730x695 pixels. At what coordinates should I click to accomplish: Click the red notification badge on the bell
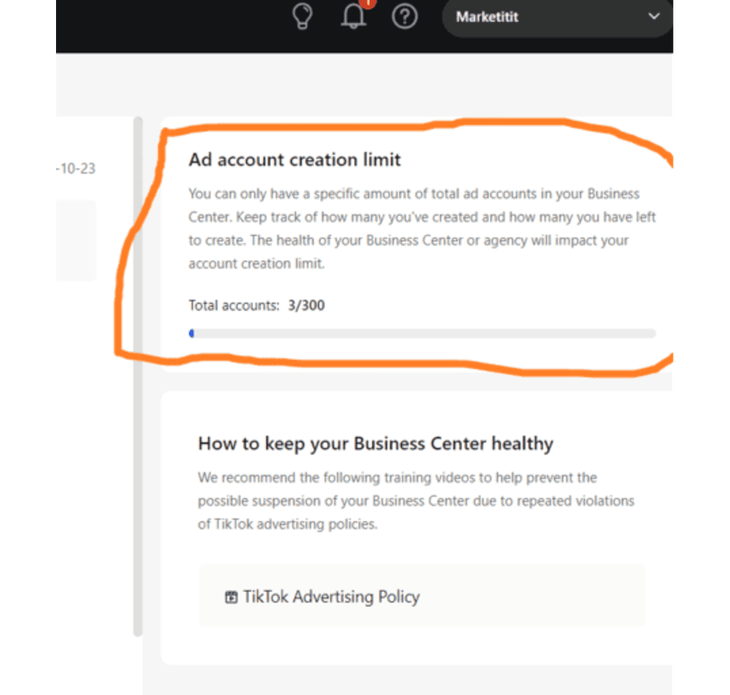[x=367, y=3]
